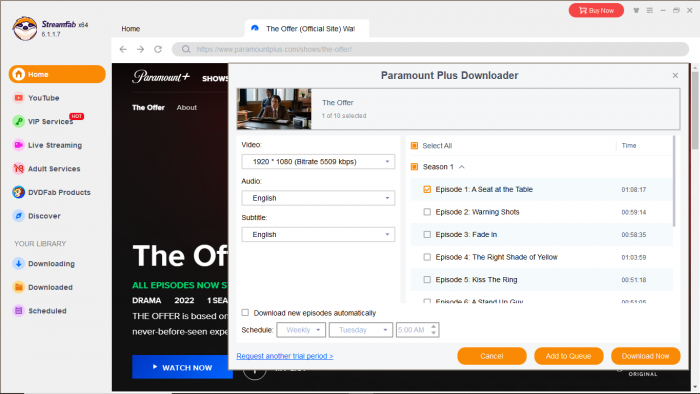Click The Offer show thumbnail
This screenshot has height=394, width=700.
click(274, 109)
